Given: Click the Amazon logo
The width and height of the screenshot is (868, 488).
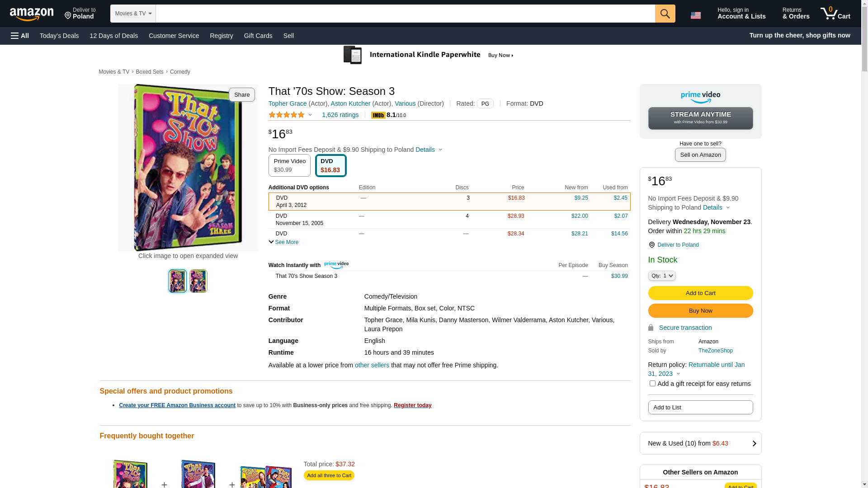Looking at the screenshot, I should (32, 14).
